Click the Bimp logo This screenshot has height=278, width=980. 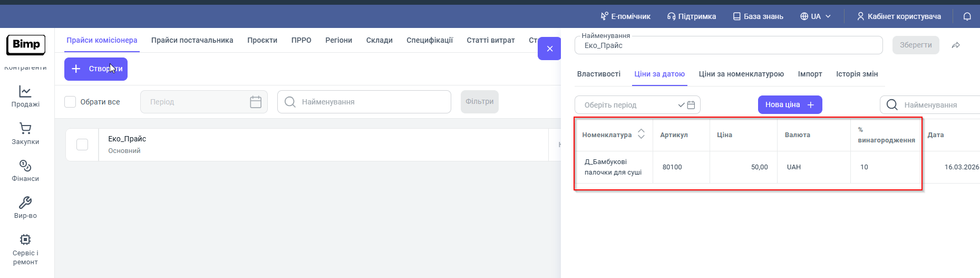coord(26,44)
